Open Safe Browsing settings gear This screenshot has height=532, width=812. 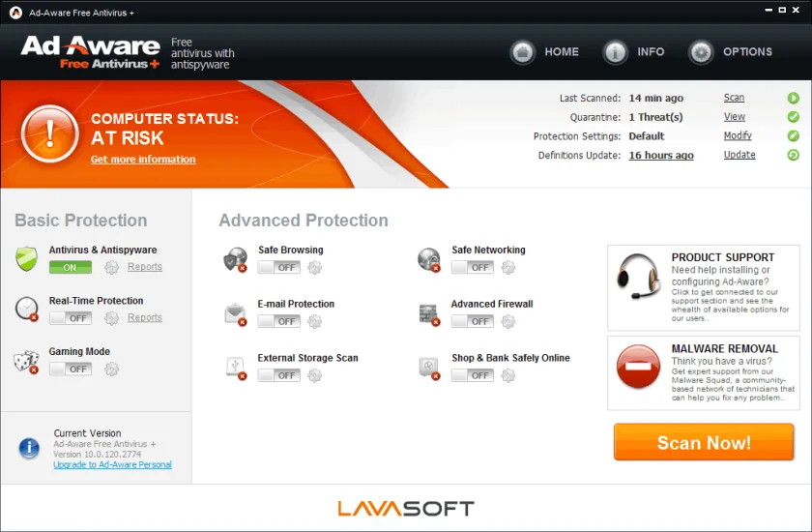[x=315, y=267]
